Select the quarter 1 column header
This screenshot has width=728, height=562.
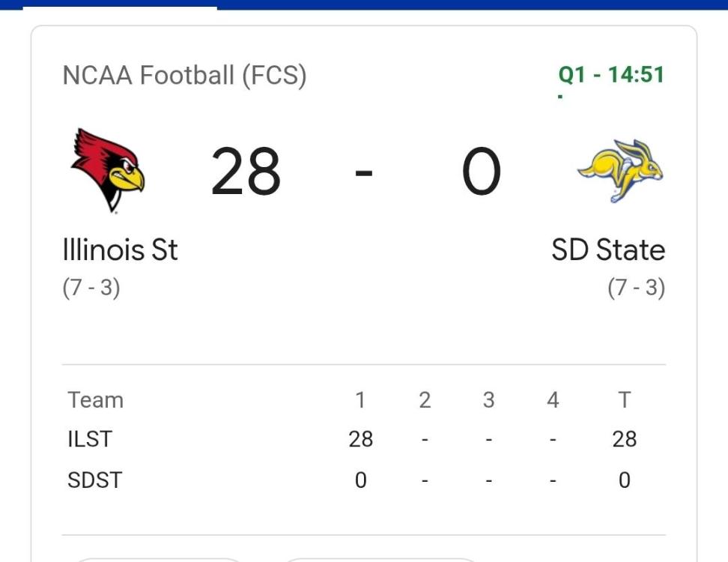(x=360, y=400)
